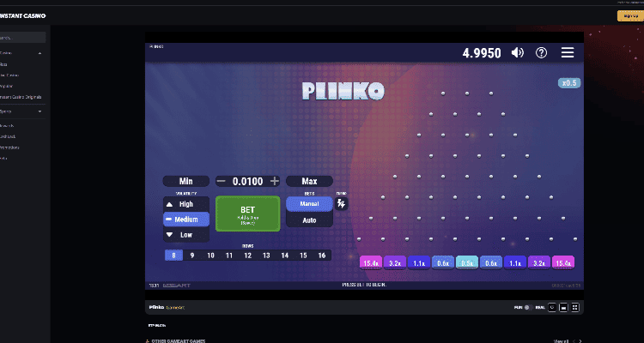Set rows to 11
This screenshot has height=343, width=644.
[x=229, y=256]
